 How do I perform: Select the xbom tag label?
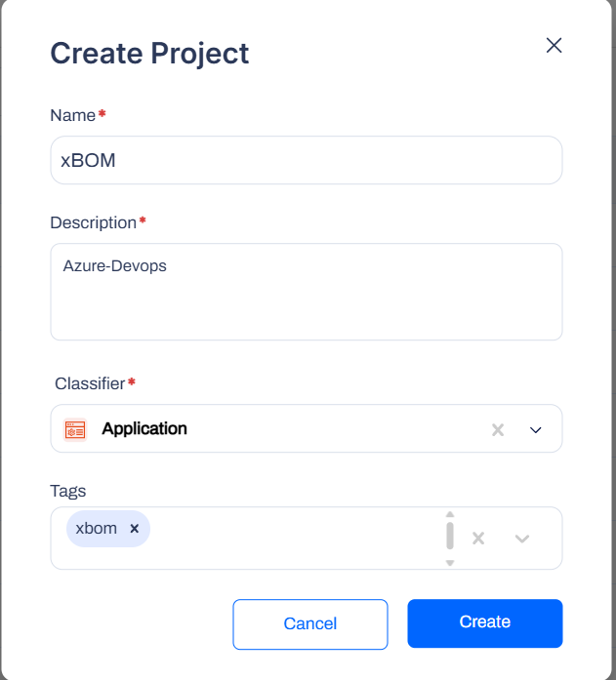(x=96, y=528)
